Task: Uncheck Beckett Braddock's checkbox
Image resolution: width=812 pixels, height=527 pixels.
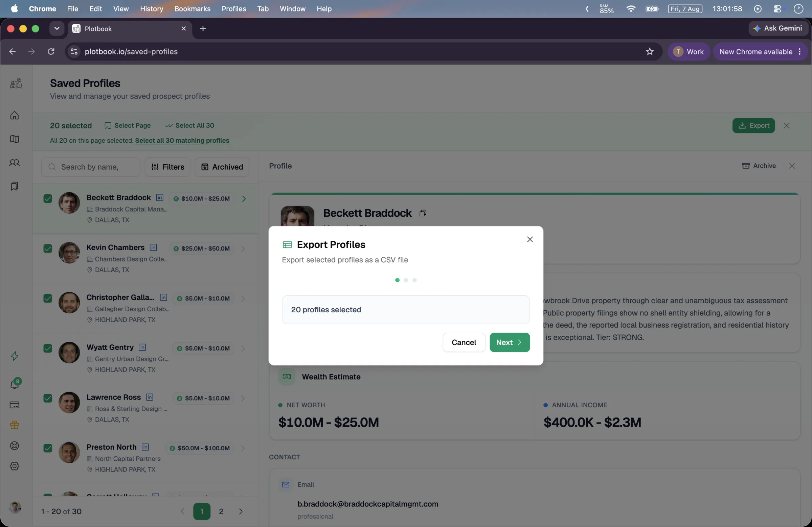Action: [x=48, y=199]
